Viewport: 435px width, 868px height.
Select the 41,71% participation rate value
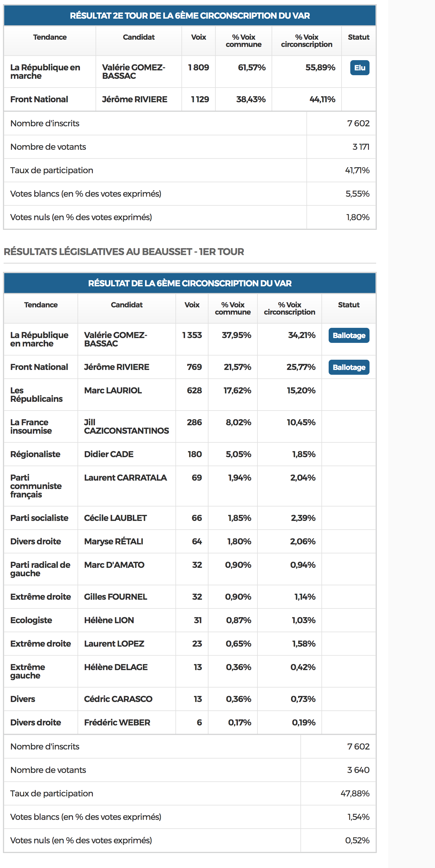click(x=357, y=170)
